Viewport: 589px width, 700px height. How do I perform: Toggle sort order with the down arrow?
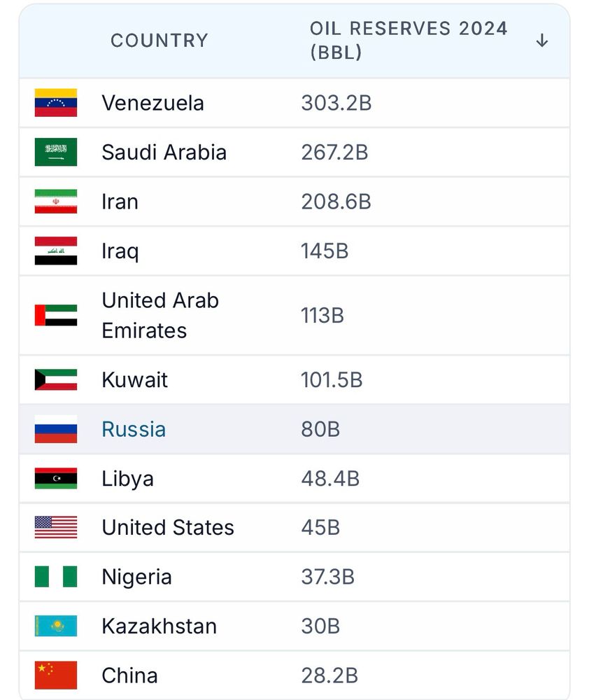tap(541, 41)
